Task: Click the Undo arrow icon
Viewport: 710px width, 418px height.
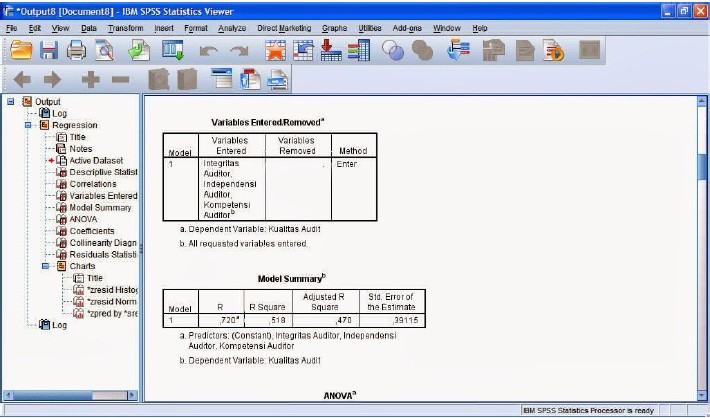Action: pos(209,51)
